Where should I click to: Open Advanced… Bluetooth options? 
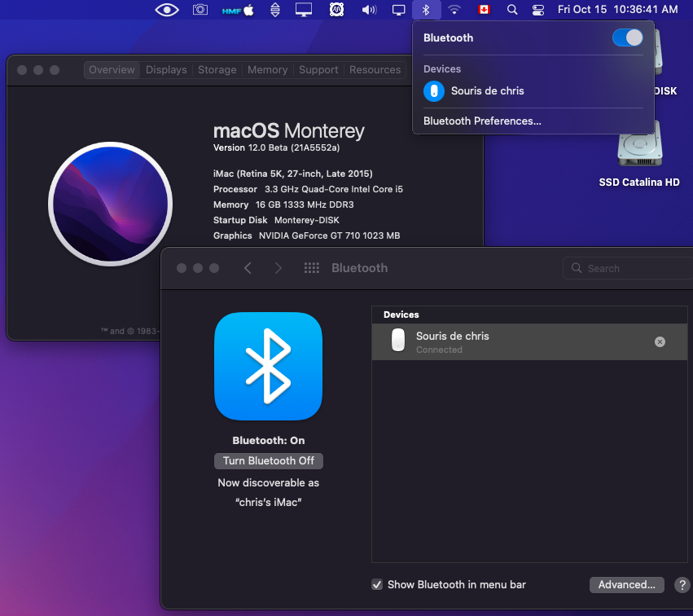tap(627, 584)
